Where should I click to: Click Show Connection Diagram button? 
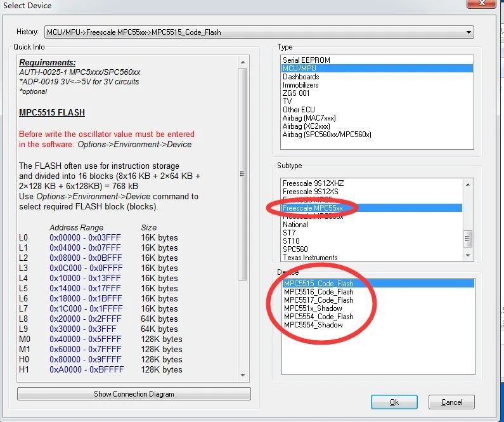134,394
